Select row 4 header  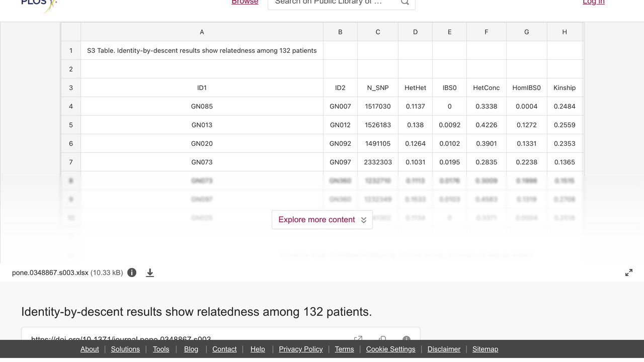tap(71, 106)
